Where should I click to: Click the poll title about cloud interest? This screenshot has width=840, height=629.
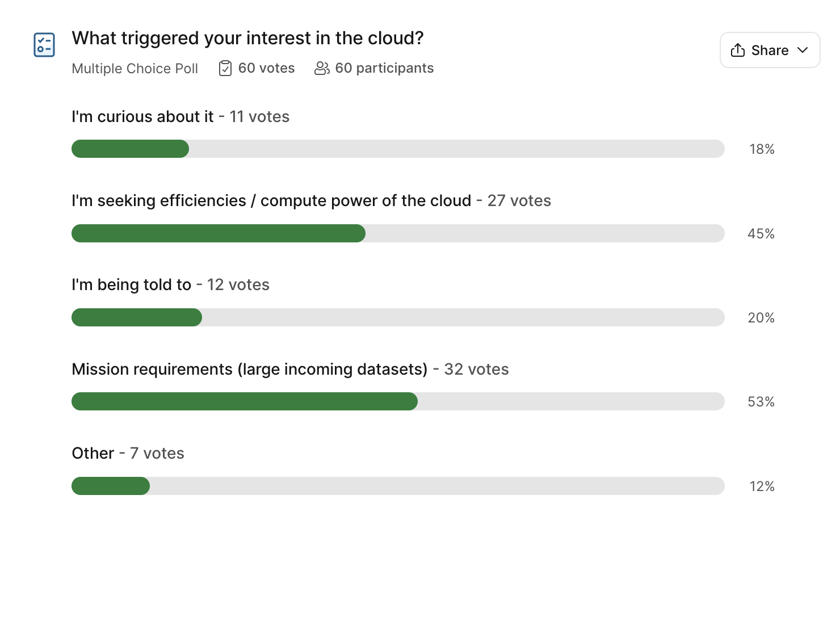coord(247,38)
